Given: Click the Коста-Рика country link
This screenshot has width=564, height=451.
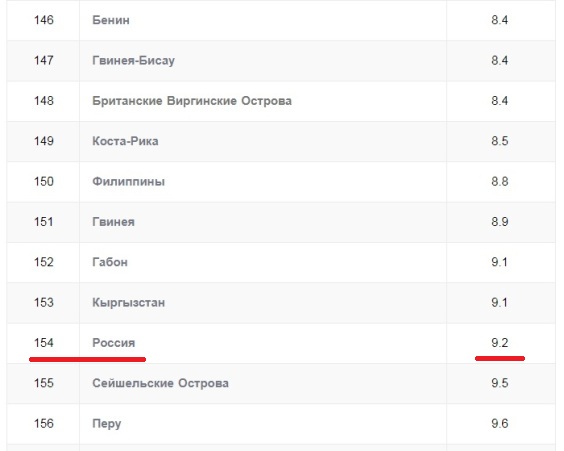Looking at the screenshot, I should pos(125,141).
